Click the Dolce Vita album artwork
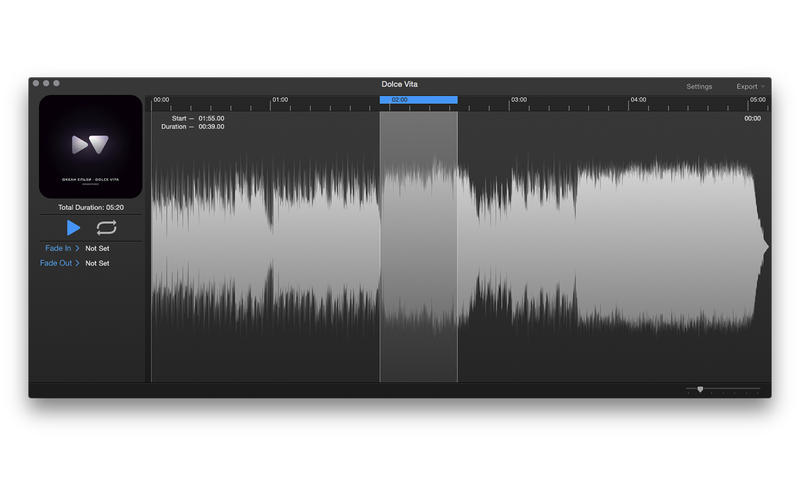Viewport: 800px width, 500px height. pos(90,146)
